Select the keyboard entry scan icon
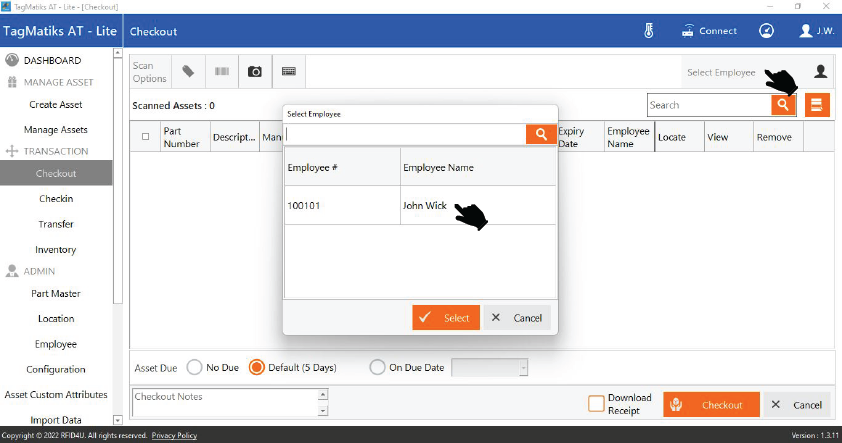The width and height of the screenshot is (842, 443). pyautogui.click(x=288, y=72)
